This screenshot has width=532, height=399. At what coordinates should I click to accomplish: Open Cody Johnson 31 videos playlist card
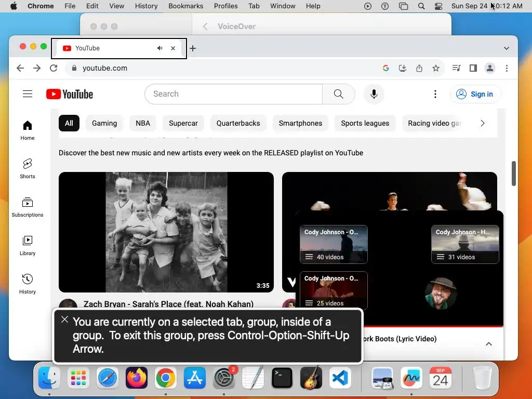tap(465, 244)
